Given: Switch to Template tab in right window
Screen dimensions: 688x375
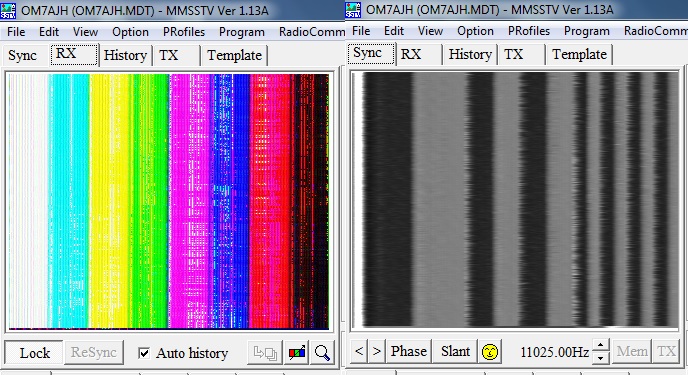Looking at the screenshot, I should coord(579,54).
